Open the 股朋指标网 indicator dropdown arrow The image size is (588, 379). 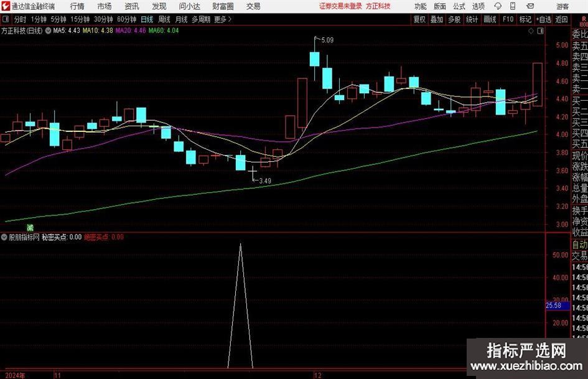click(x=4, y=237)
